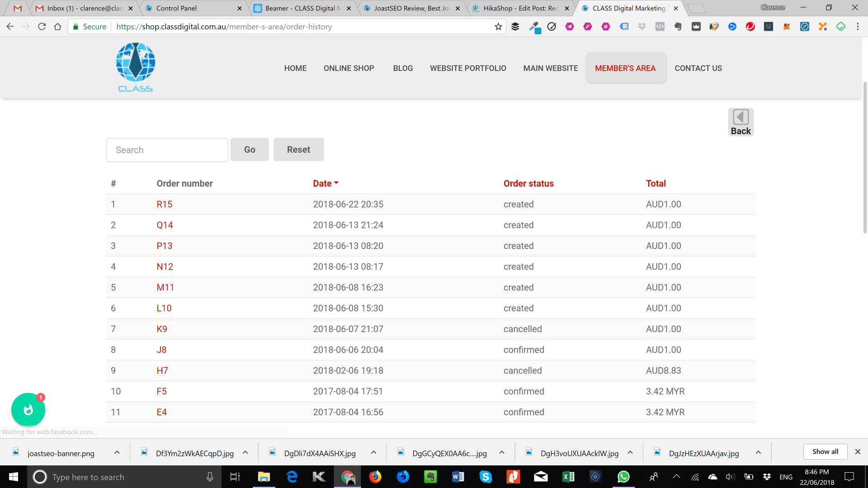Image resolution: width=868 pixels, height=488 pixels.
Task: Open MEMBER'S AREA menu item
Action: tap(625, 68)
